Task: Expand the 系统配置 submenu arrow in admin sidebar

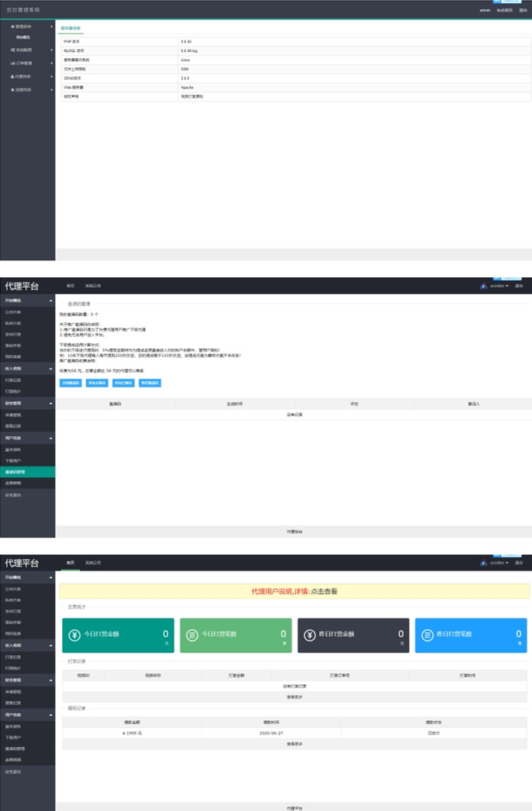Action: 52,50
